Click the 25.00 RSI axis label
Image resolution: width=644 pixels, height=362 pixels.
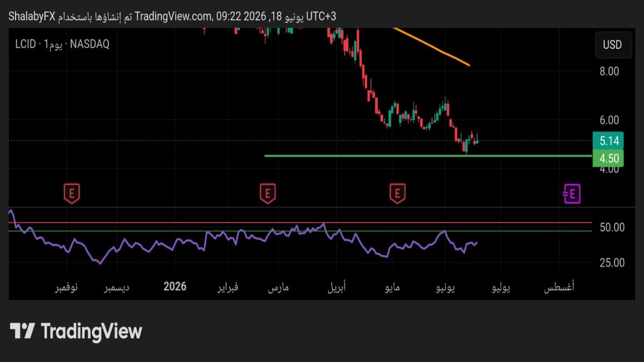[612, 262]
